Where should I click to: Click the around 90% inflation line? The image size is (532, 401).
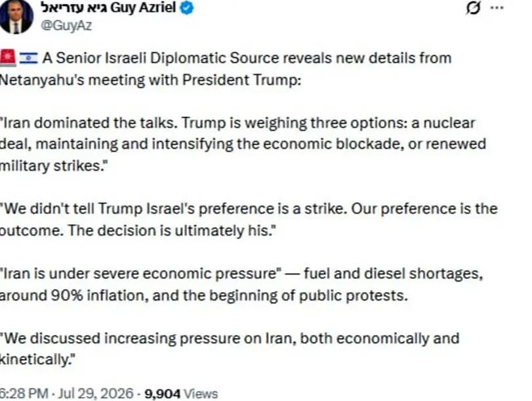tap(203, 295)
